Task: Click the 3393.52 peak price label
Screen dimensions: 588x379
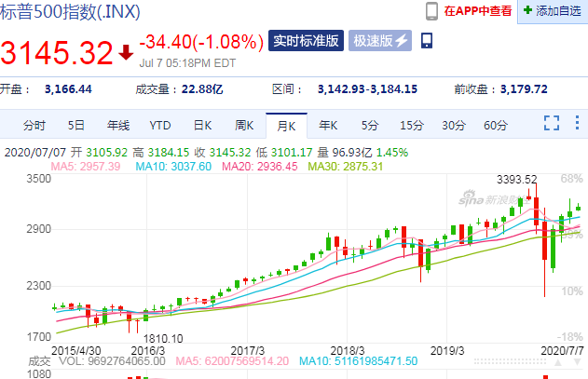Action: tap(517, 180)
